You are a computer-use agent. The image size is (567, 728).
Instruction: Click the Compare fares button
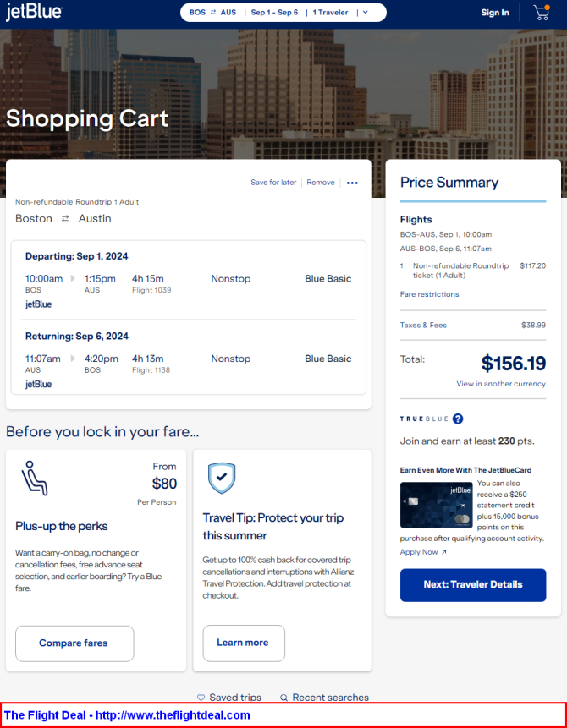pos(74,643)
